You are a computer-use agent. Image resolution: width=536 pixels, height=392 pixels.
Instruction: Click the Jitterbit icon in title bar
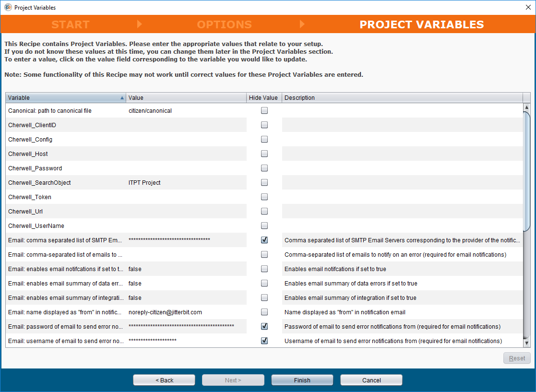[x=8, y=7]
